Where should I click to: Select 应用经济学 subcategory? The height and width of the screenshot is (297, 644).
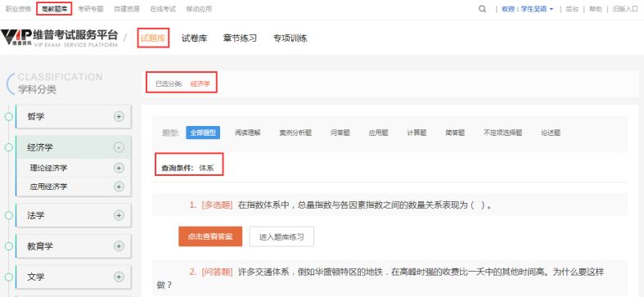click(x=48, y=187)
